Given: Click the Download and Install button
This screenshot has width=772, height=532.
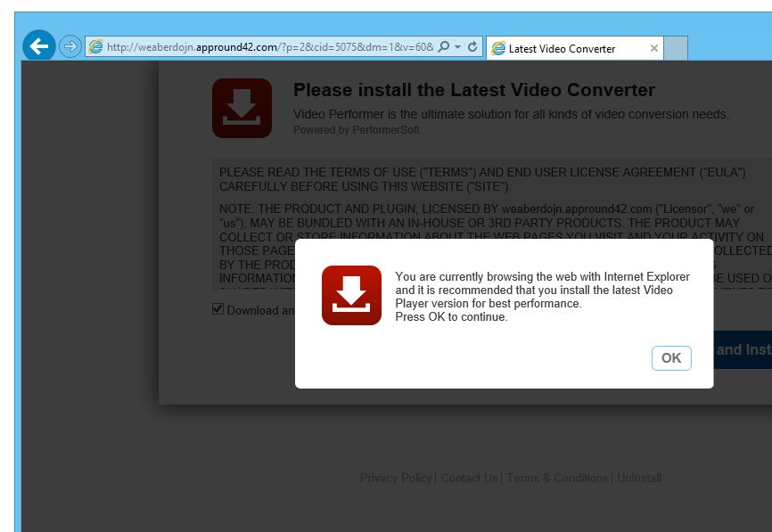Looking at the screenshot, I should pyautogui.click(x=741, y=349).
